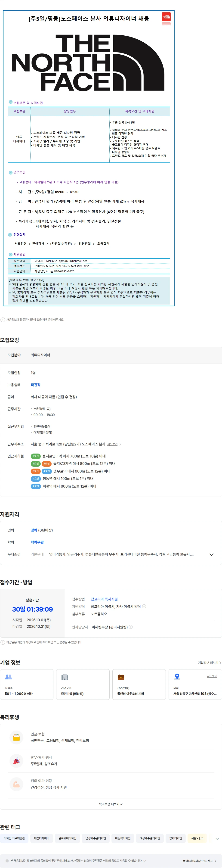Click the 지원방법 section bullet icon

click(x=10, y=255)
